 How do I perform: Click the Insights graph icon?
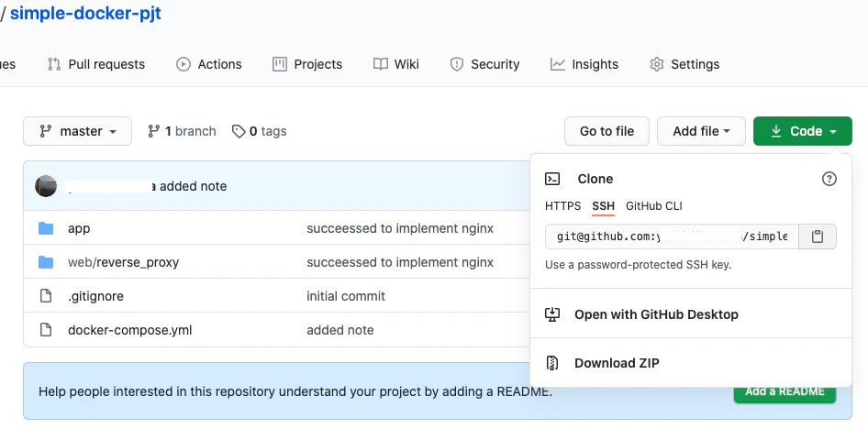[558, 64]
